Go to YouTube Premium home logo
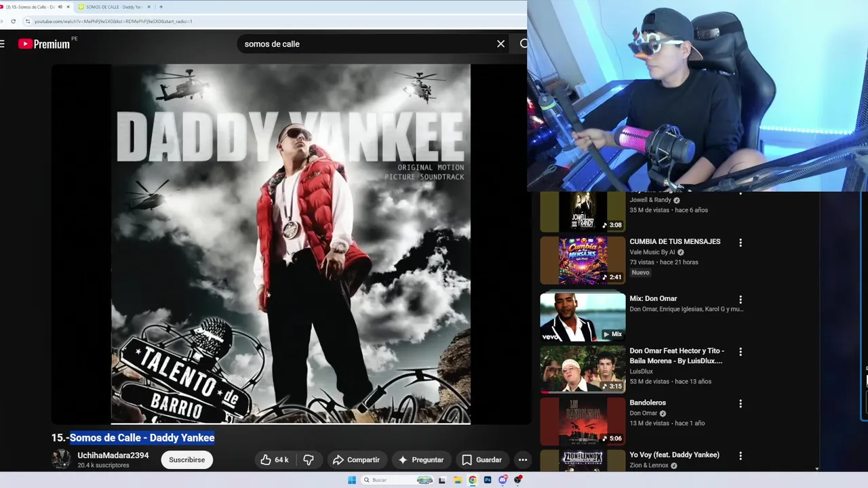The height and width of the screenshot is (488, 868). pos(44,44)
